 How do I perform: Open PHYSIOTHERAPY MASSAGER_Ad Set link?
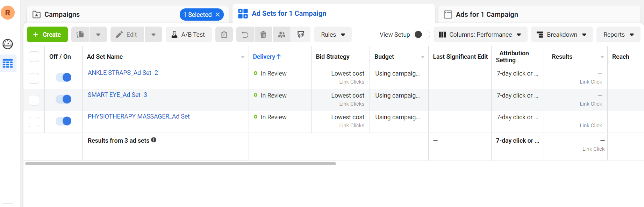138,116
